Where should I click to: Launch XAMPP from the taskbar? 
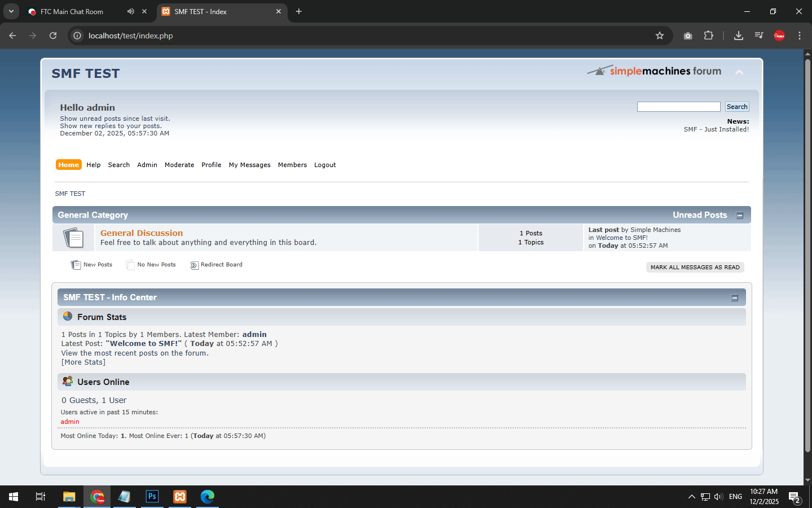click(180, 497)
